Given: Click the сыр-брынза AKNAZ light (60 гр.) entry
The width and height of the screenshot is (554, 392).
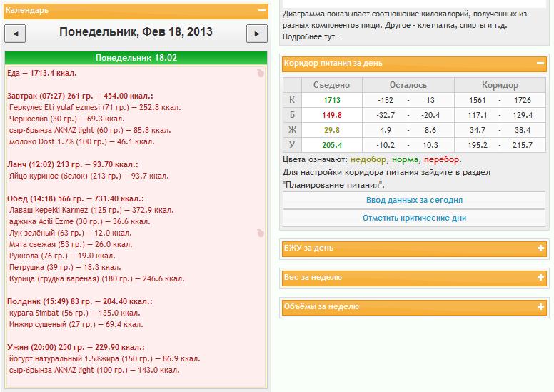Looking at the screenshot, I should (90, 130).
